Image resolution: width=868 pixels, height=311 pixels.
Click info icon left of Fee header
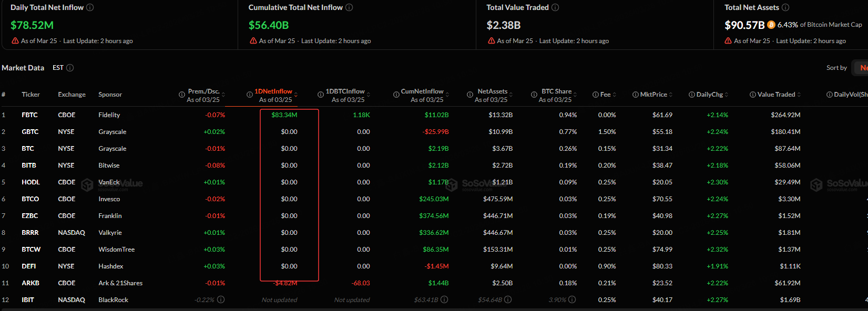click(x=596, y=95)
